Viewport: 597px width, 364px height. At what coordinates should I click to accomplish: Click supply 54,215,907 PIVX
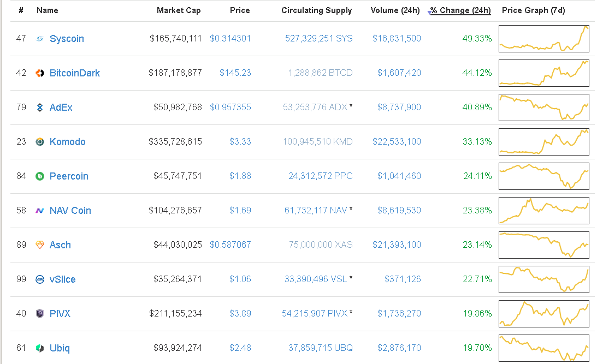[315, 313]
